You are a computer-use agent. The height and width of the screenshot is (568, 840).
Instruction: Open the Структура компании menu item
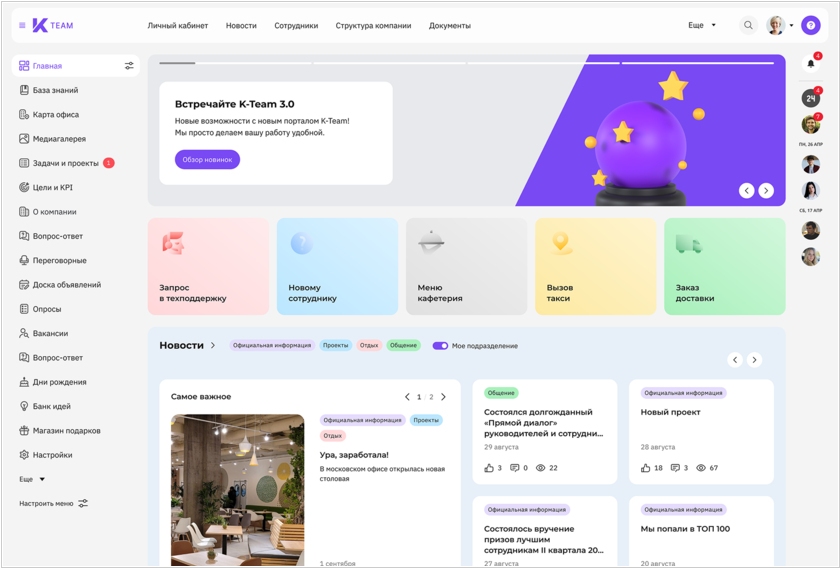[x=373, y=25]
